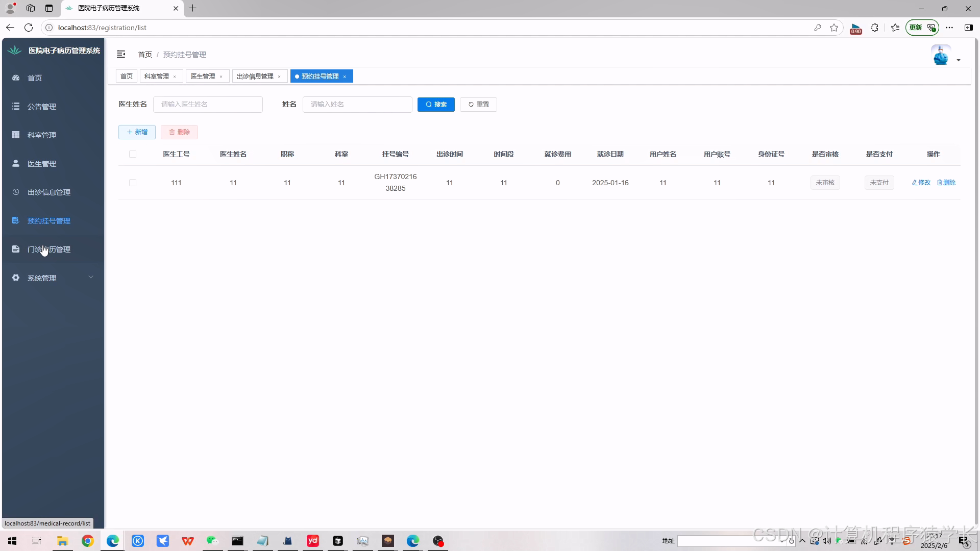Viewport: 980px width, 551px height.
Task: Close the 科室管理 tab
Action: click(x=175, y=77)
